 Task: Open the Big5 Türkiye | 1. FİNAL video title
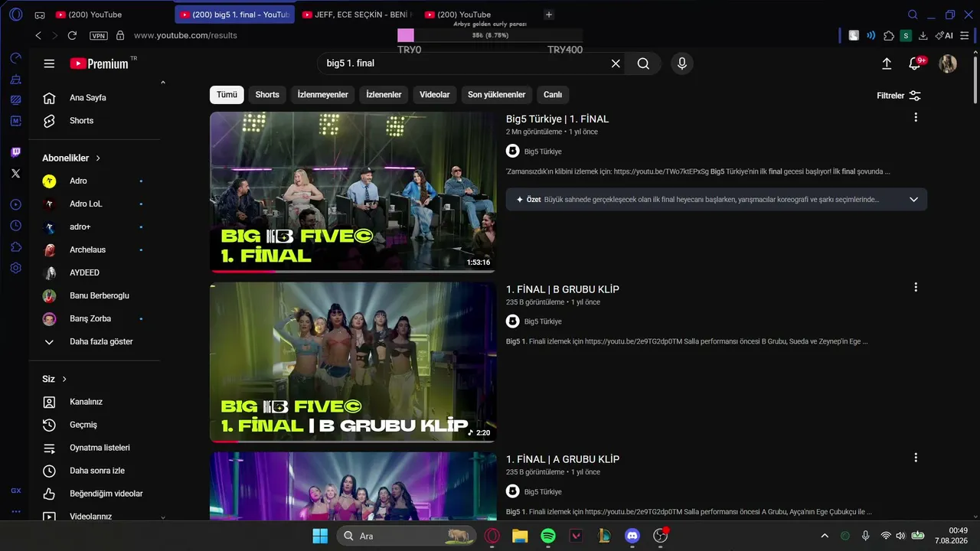(557, 119)
